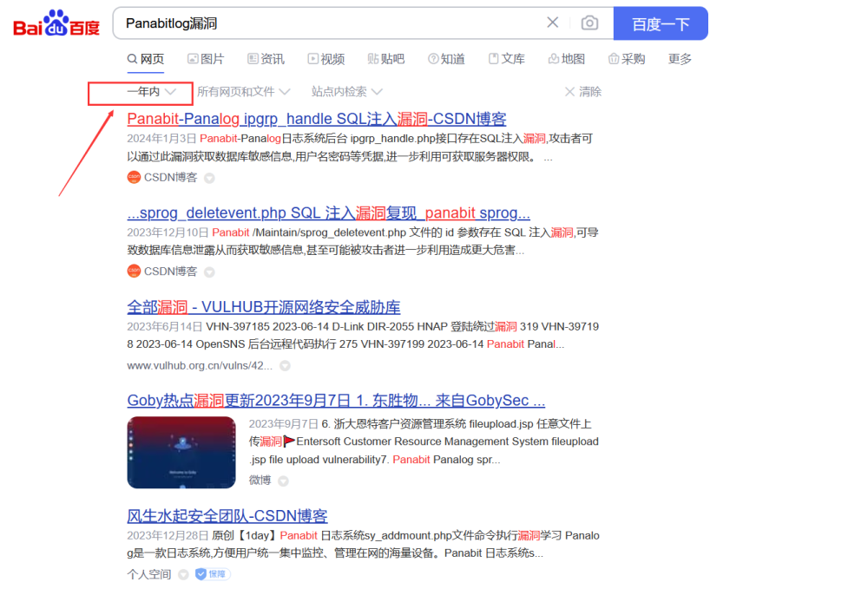Open sprog_deletevent.php SQL 注入漏洞复现 result

point(329,212)
